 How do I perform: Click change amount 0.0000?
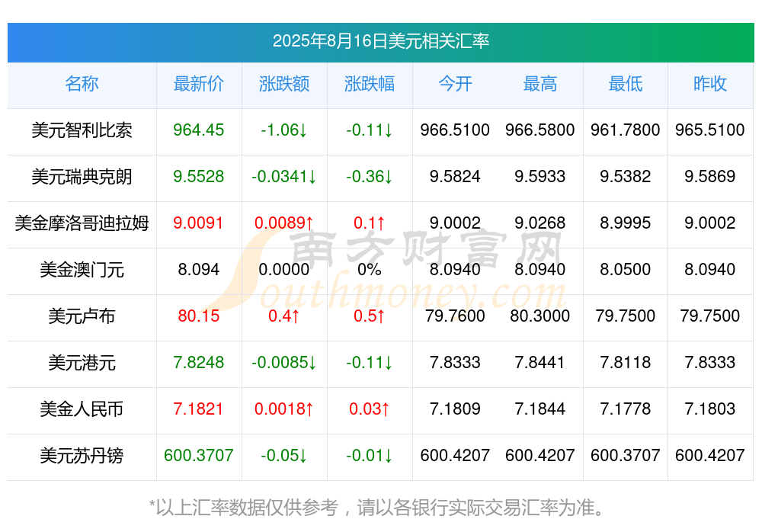(x=284, y=269)
